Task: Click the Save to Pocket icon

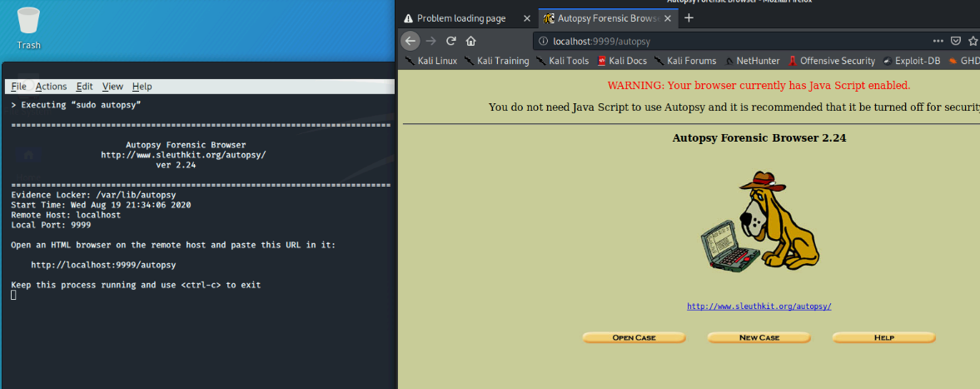Action: (x=956, y=41)
